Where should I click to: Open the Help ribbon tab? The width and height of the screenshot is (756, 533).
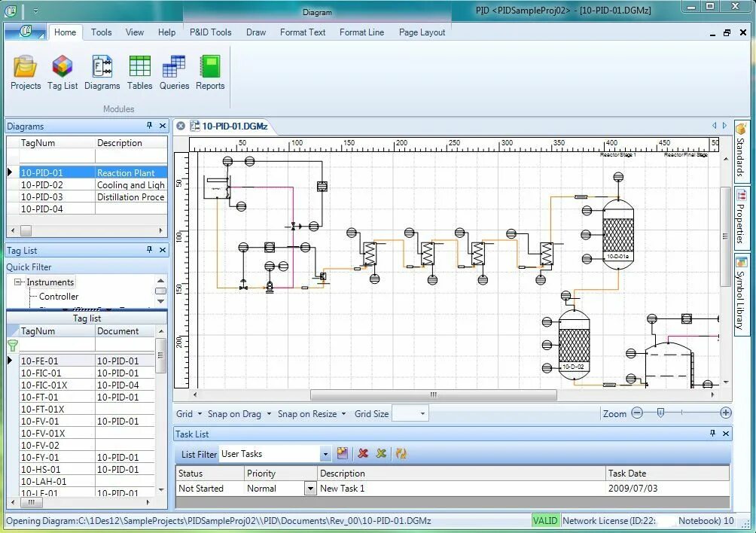pyautogui.click(x=167, y=32)
